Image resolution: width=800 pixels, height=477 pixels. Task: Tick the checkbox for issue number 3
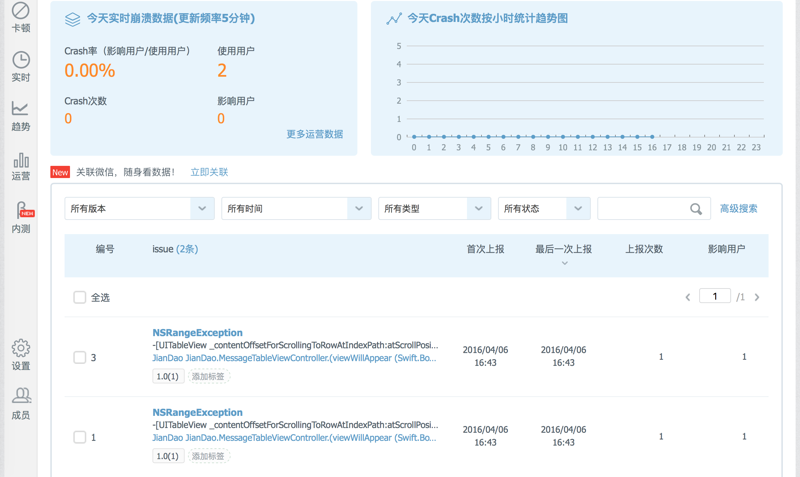80,357
